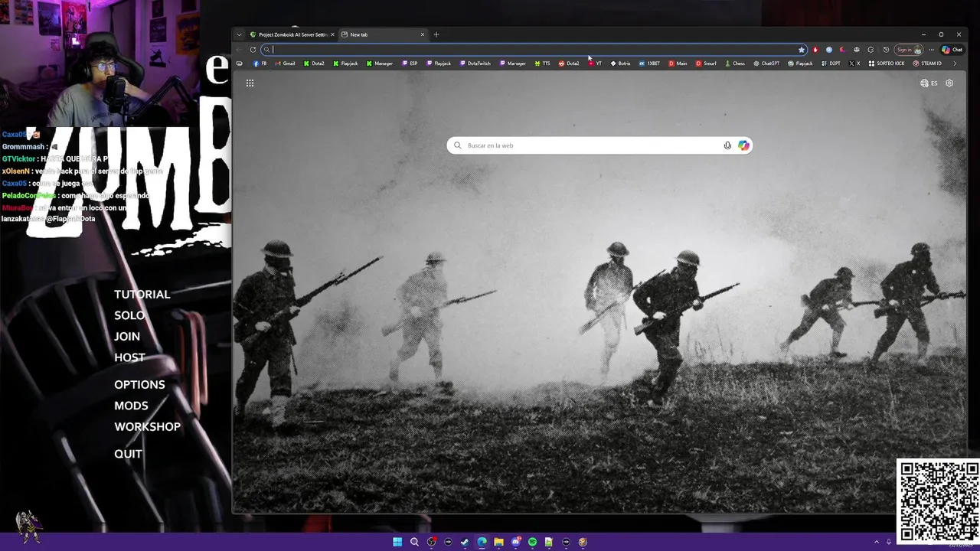Click the red extension icon in toolbar
980x551 pixels.
point(815,50)
